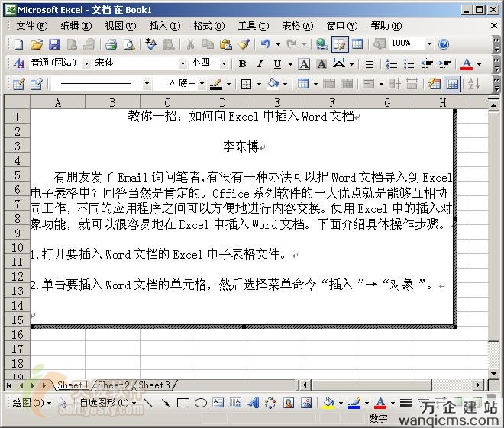Viewport: 504px width, 428px height.
Task: Open the 编辑(E) menu
Action: point(76,26)
